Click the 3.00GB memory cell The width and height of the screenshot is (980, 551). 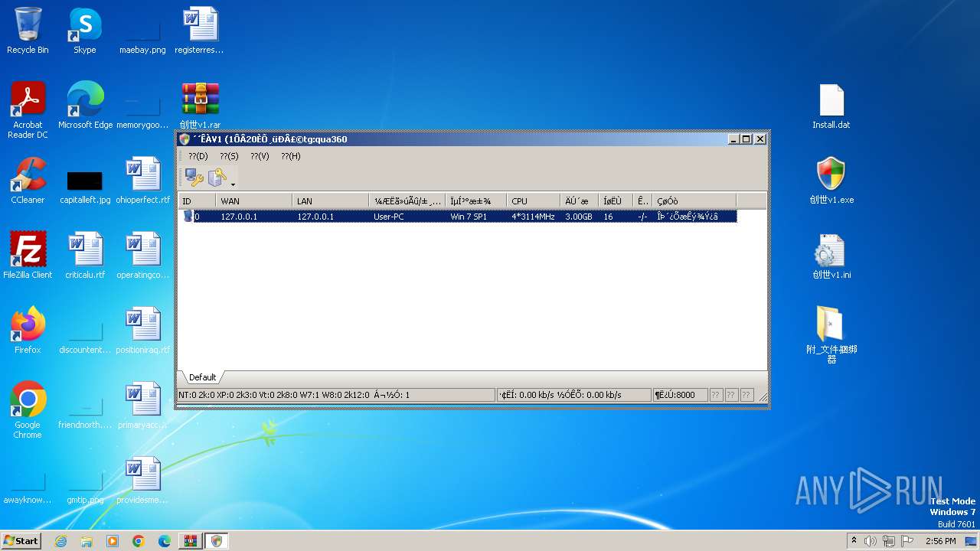pyautogui.click(x=579, y=217)
